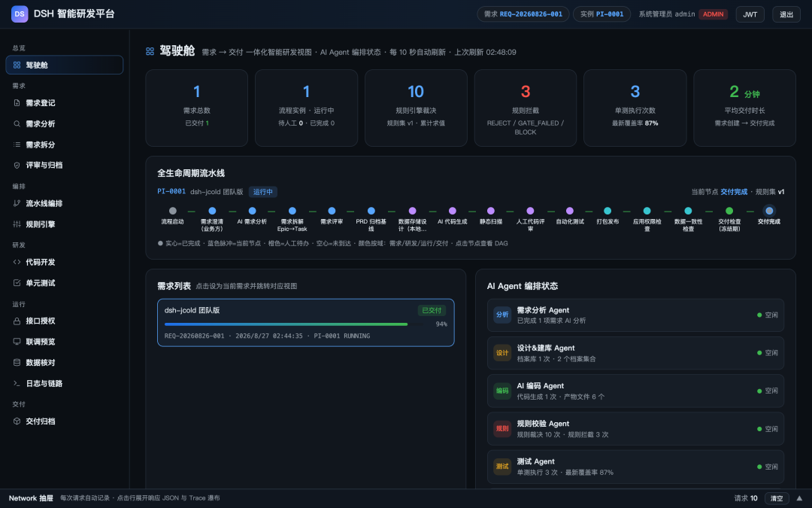This screenshot has height=508, width=812.
Task: Navigate to 代码开发 in sidebar
Action: pos(64,263)
